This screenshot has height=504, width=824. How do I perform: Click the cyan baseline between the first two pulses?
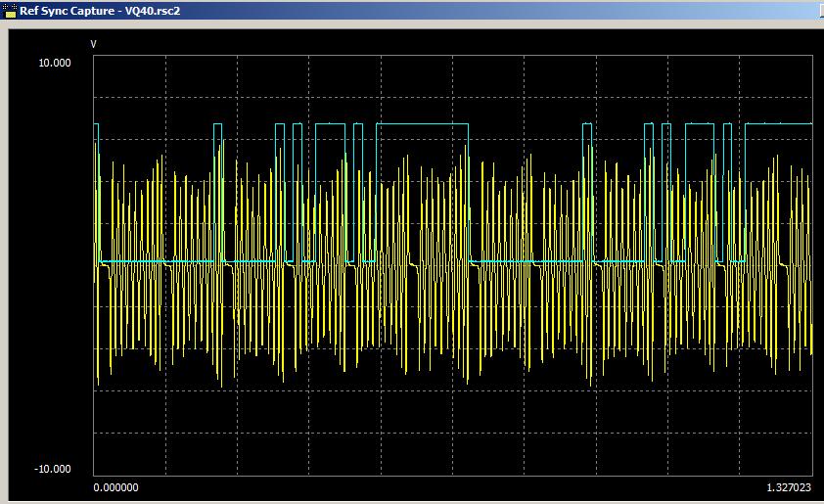(x=157, y=261)
